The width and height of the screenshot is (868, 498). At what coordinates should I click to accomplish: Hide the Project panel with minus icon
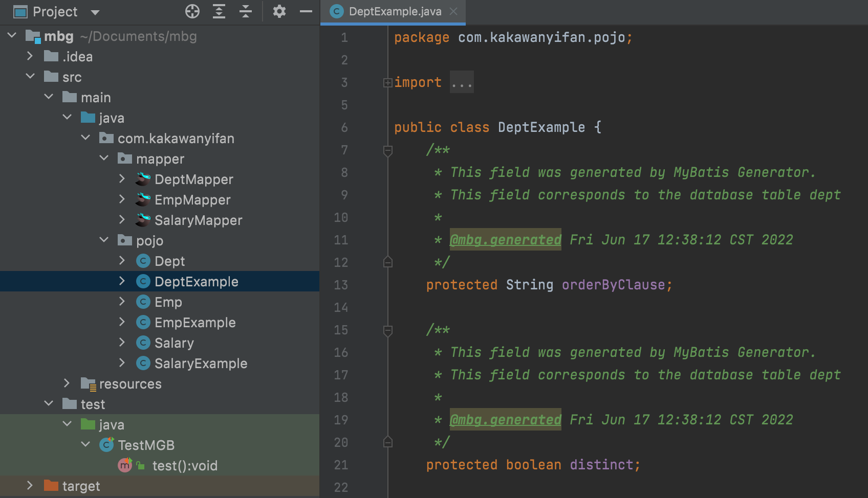(306, 11)
